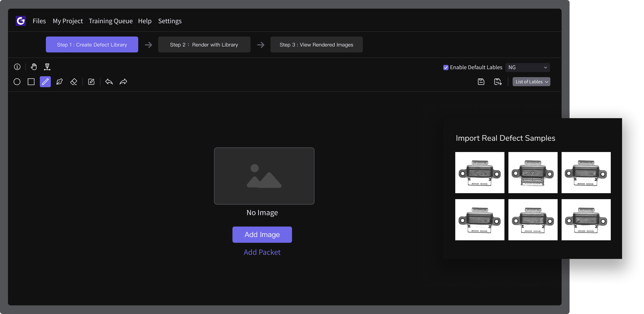Screen dimensions: 644x314
Task: Uncheck Enable Default Lables checkbox
Action: coord(446,67)
